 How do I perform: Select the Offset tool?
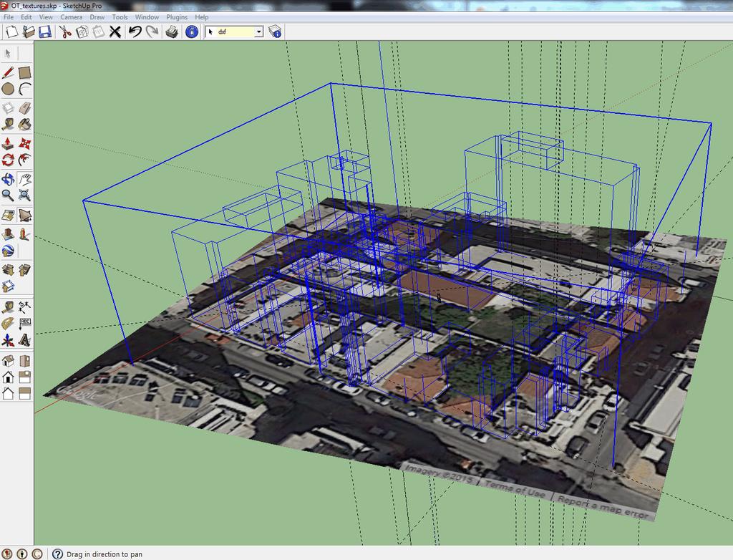pyautogui.click(x=24, y=160)
